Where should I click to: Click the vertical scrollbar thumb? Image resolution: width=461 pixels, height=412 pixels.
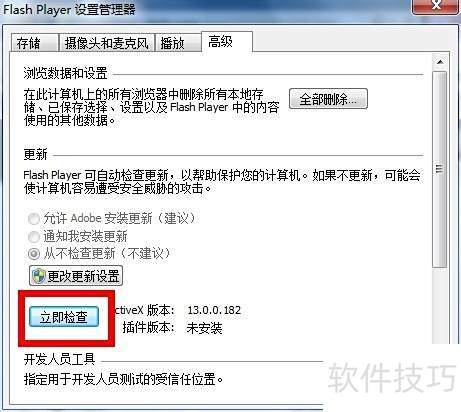(440, 169)
